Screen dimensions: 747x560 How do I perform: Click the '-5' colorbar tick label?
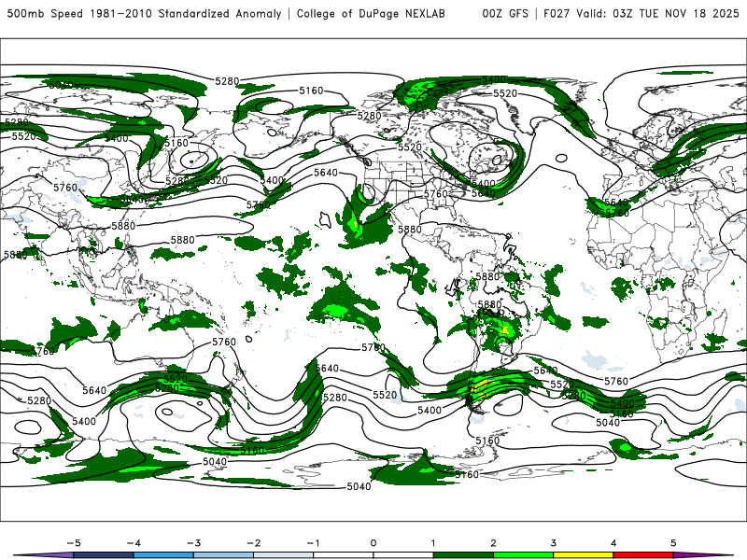coord(74,543)
